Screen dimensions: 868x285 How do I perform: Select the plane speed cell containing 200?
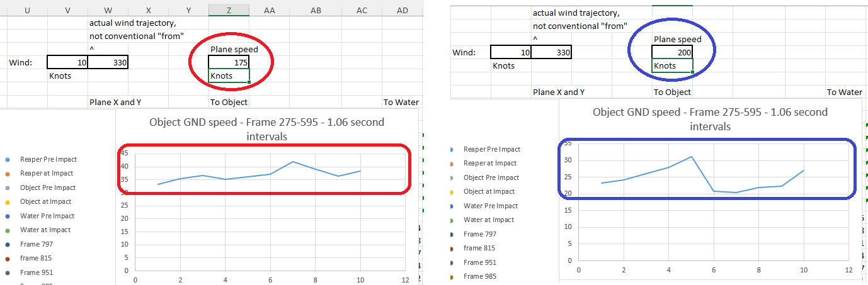tap(672, 52)
